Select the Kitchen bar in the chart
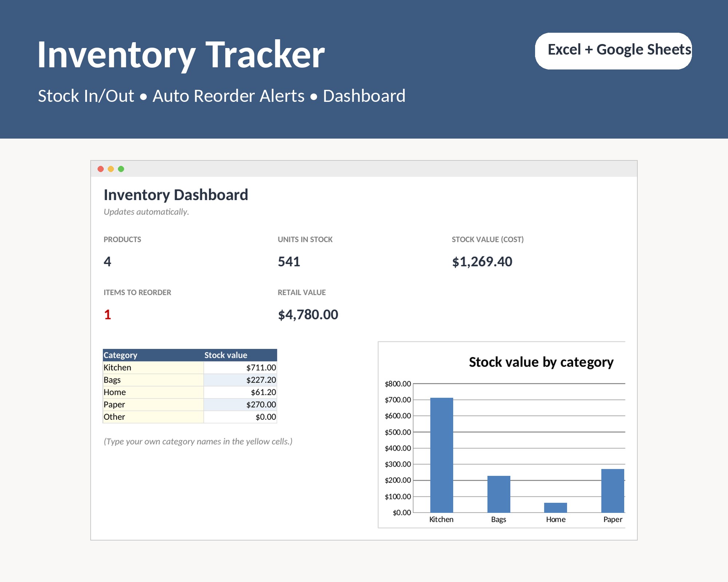 tap(442, 455)
